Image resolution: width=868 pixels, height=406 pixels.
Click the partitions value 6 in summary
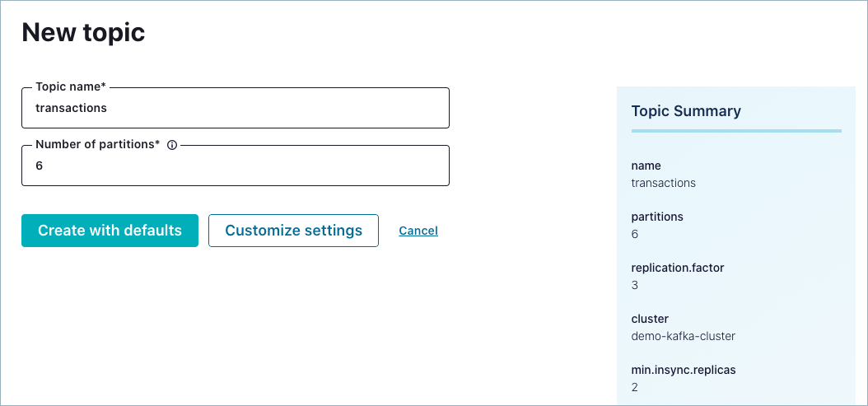[635, 234]
